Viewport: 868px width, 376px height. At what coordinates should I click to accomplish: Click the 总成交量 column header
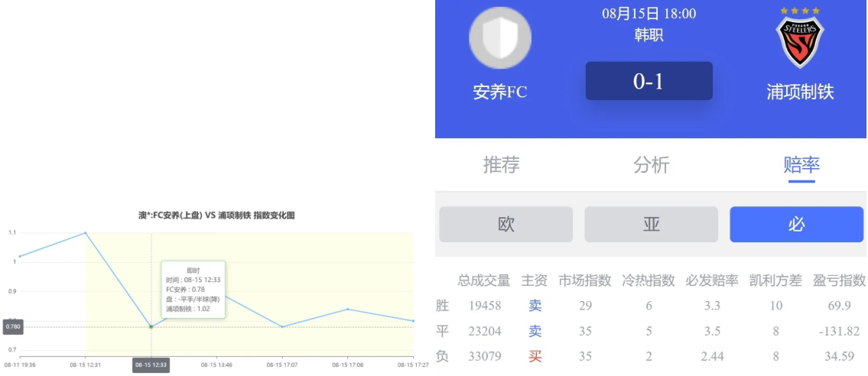pyautogui.click(x=485, y=280)
